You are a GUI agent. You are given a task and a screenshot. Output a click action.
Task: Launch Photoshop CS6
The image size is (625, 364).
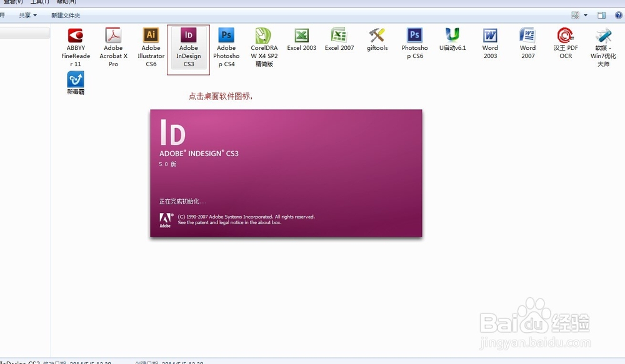tap(414, 36)
